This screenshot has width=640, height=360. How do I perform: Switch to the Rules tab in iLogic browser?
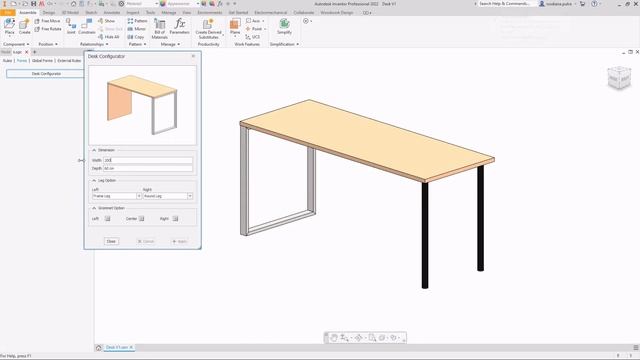pyautogui.click(x=7, y=60)
